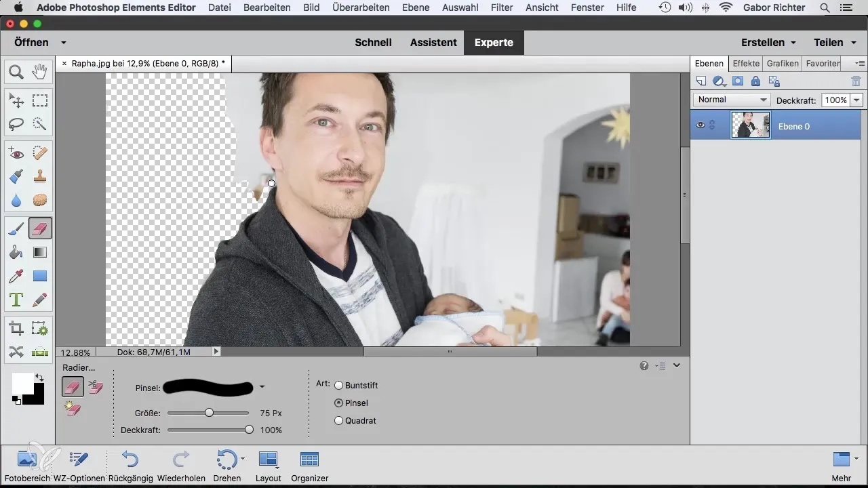
Task: Delete layer with trash icon
Action: (x=856, y=81)
